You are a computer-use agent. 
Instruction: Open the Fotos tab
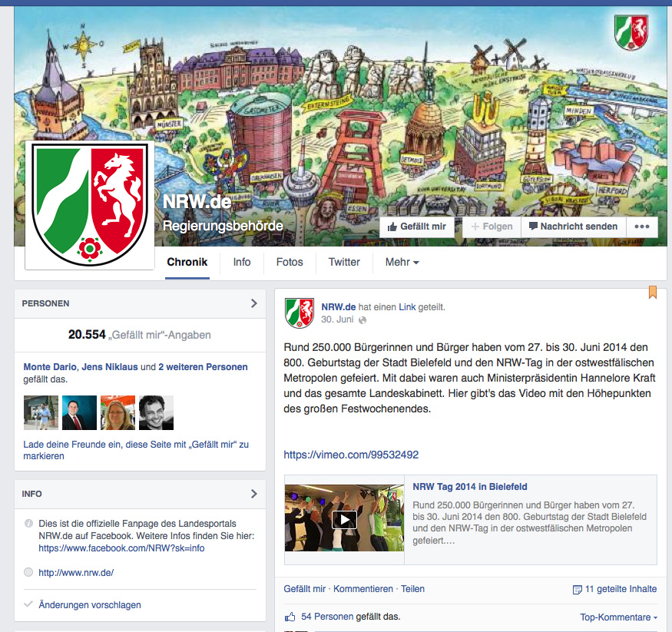(x=290, y=262)
